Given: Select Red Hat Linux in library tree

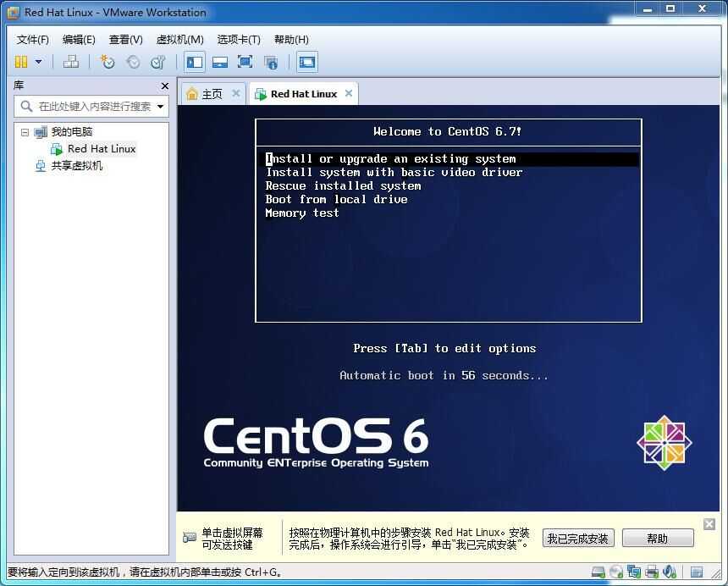Looking at the screenshot, I should (x=102, y=149).
